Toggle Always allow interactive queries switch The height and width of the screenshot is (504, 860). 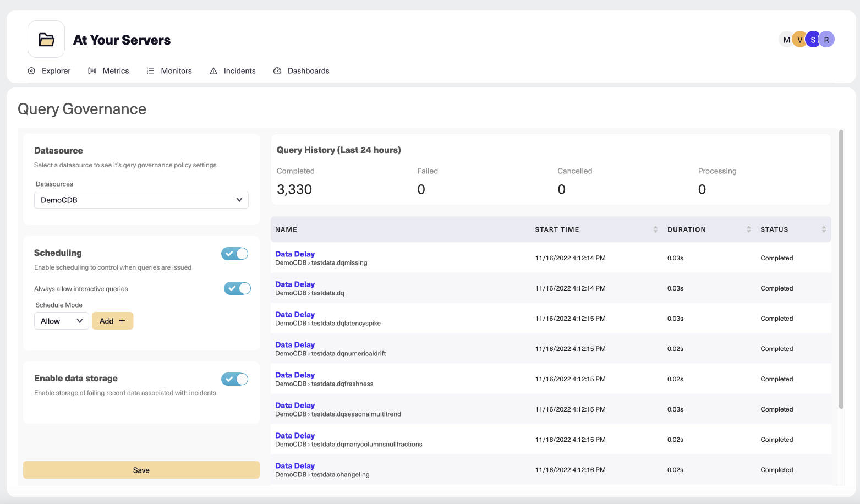(x=237, y=288)
